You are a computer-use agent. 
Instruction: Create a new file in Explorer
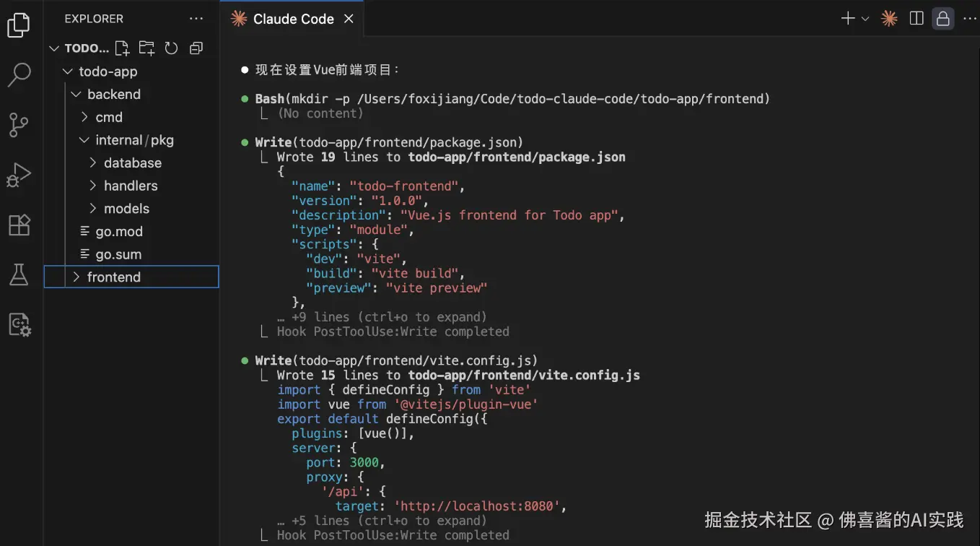122,48
